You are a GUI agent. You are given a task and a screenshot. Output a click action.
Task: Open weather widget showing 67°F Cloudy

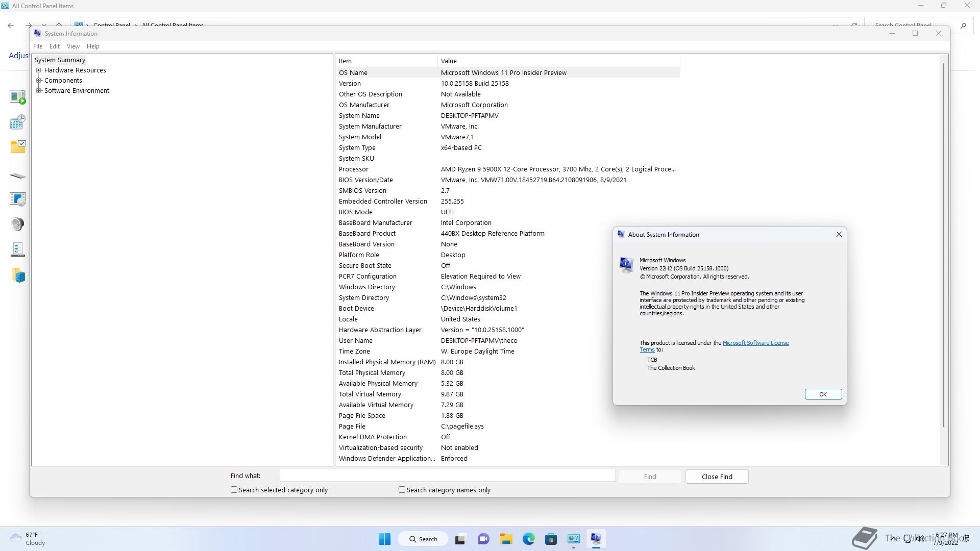click(28, 539)
